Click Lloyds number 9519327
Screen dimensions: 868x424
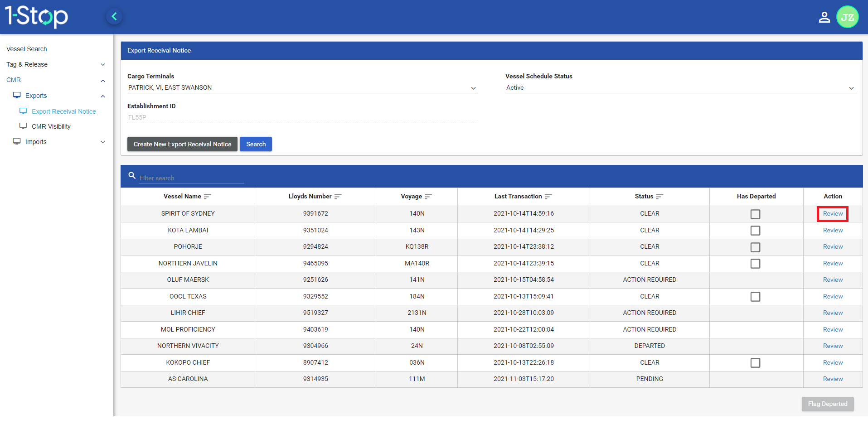(315, 313)
